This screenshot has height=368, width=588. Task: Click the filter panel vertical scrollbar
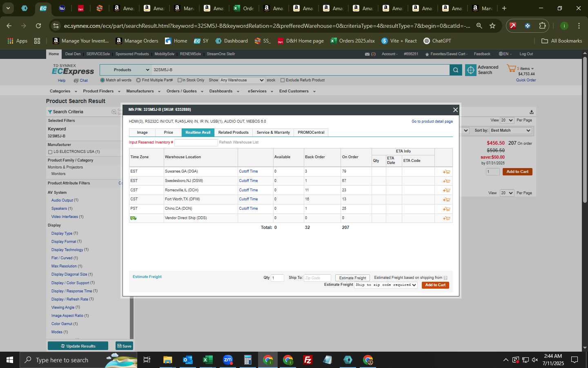pos(131,318)
